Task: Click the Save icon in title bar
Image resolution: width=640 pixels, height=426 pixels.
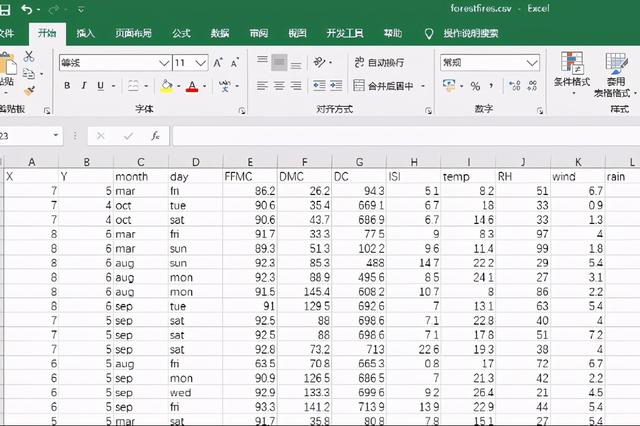Action: [4, 9]
